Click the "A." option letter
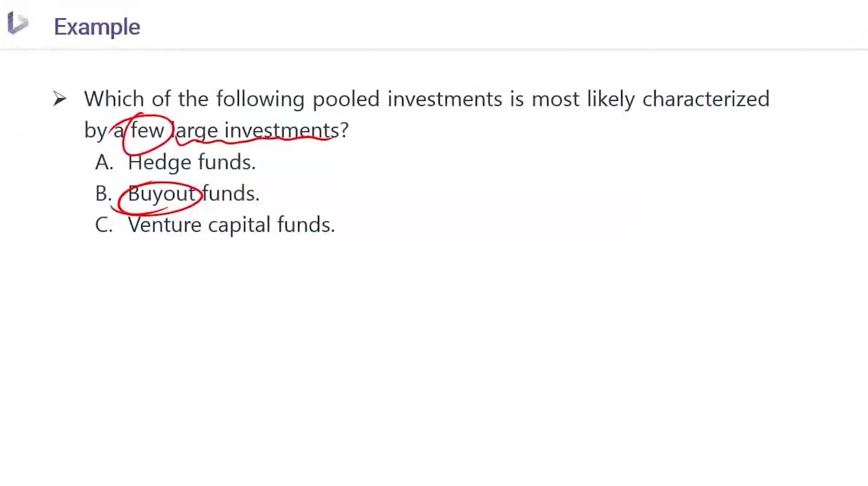868x486 pixels. pos(104,162)
